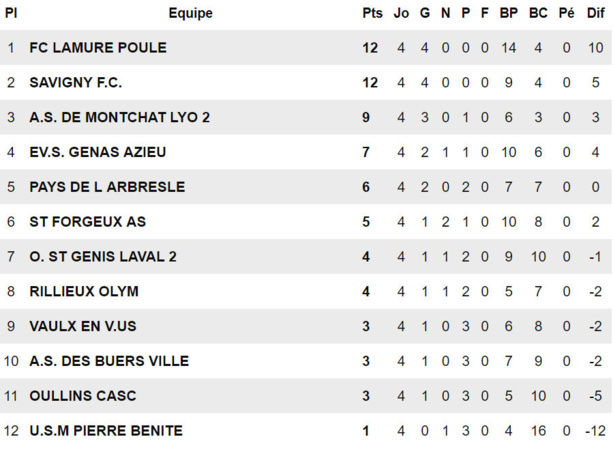Viewport: 613px width, 452px height.
Task: Click the Pts column header
Action: tap(373, 14)
